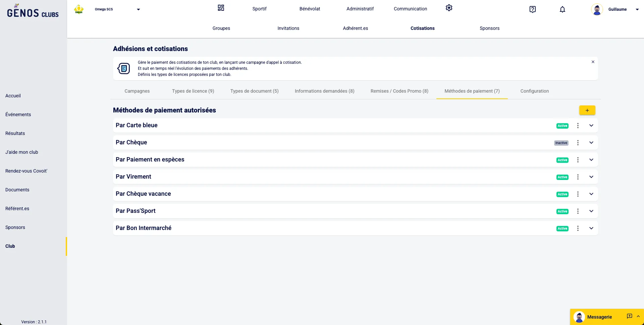Expand the Par Paiement en espèces row
644x325 pixels.
click(591, 160)
